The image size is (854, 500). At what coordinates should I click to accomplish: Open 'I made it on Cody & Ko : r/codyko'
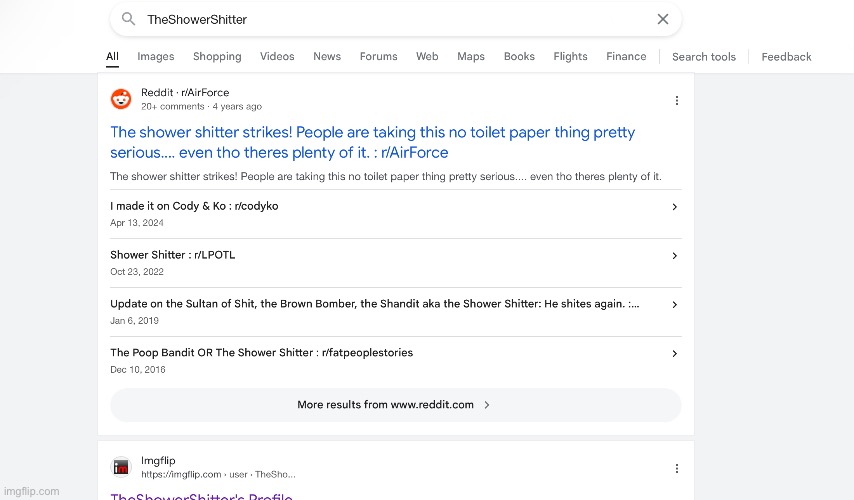pos(194,206)
